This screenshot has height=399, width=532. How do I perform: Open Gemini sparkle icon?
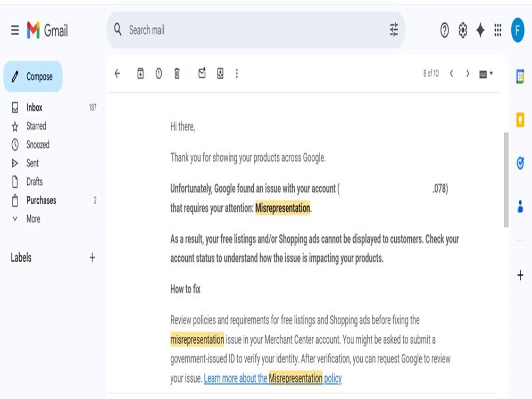[x=480, y=30]
